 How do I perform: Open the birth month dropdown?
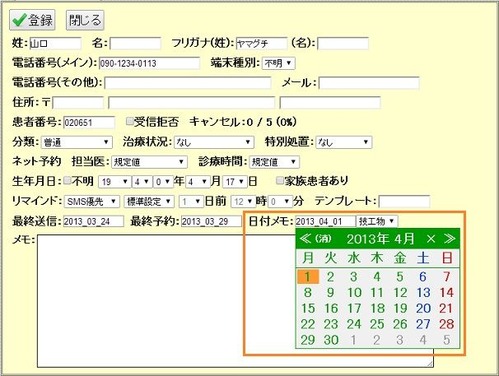pyautogui.click(x=198, y=182)
